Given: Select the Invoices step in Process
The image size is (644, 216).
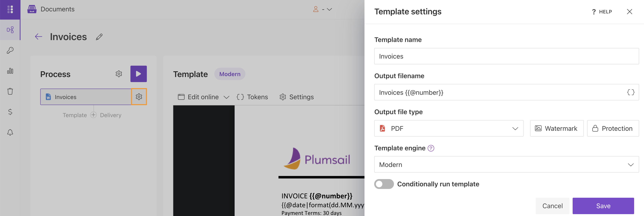Looking at the screenshot, I should pos(86,97).
